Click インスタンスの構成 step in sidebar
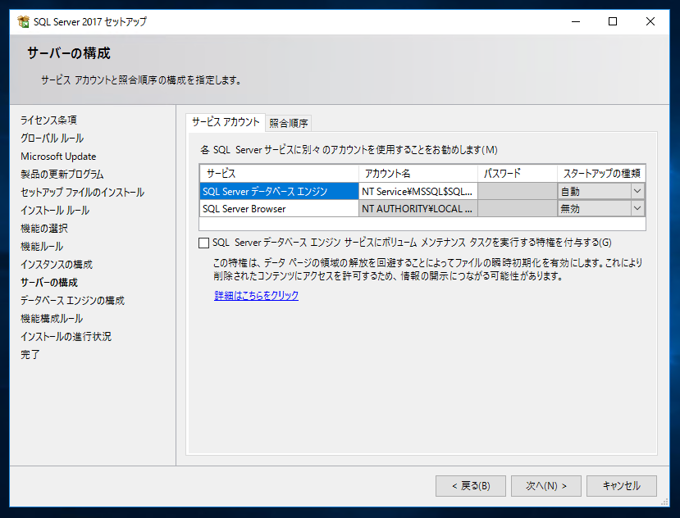This screenshot has width=680, height=518. point(56,265)
